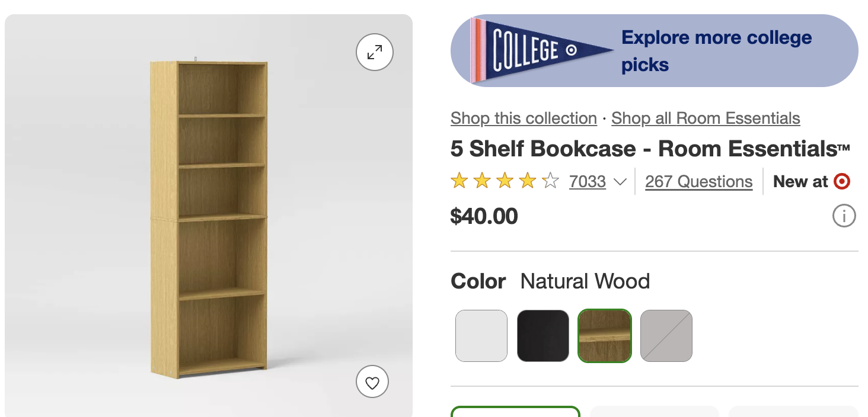
Task: Open the 7033 reviews link
Action: click(x=587, y=181)
